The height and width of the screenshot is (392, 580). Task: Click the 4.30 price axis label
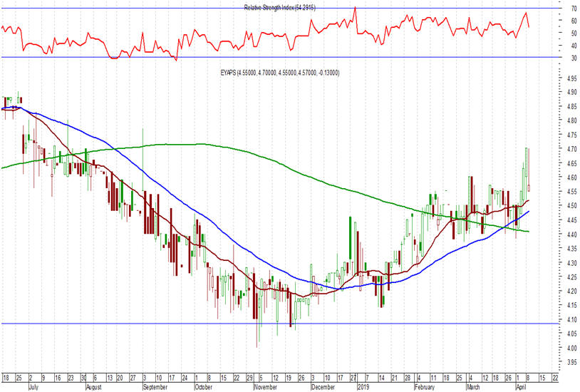(x=571, y=263)
